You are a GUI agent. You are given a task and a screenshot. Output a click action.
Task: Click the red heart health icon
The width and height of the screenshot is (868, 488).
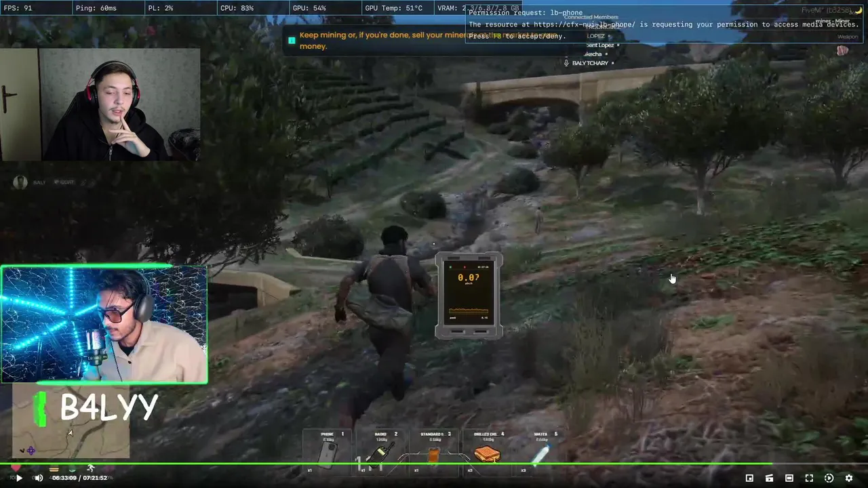16,468
